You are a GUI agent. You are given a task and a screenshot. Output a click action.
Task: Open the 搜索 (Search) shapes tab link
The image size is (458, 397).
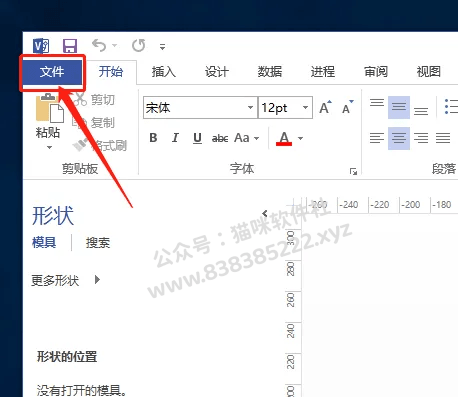pyautogui.click(x=98, y=242)
